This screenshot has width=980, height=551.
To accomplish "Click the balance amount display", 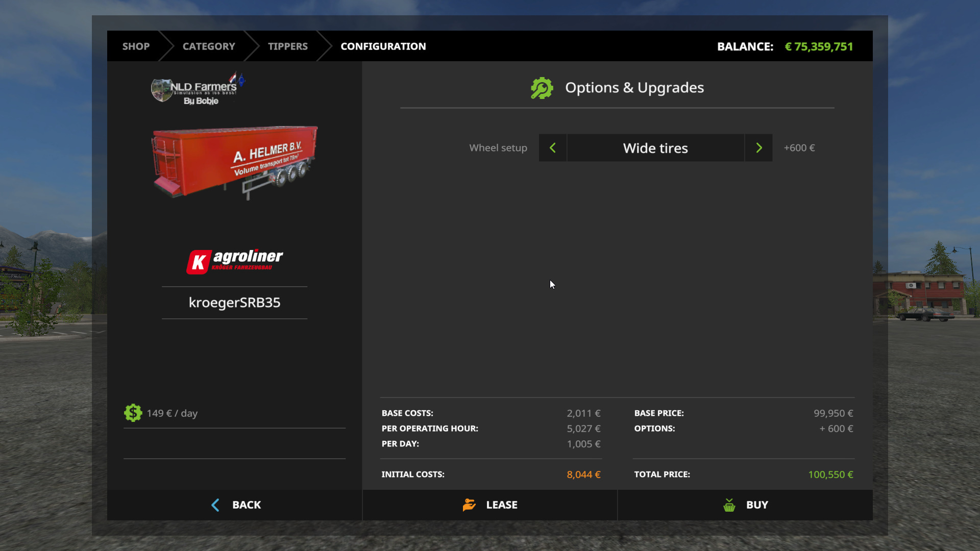I will [819, 46].
